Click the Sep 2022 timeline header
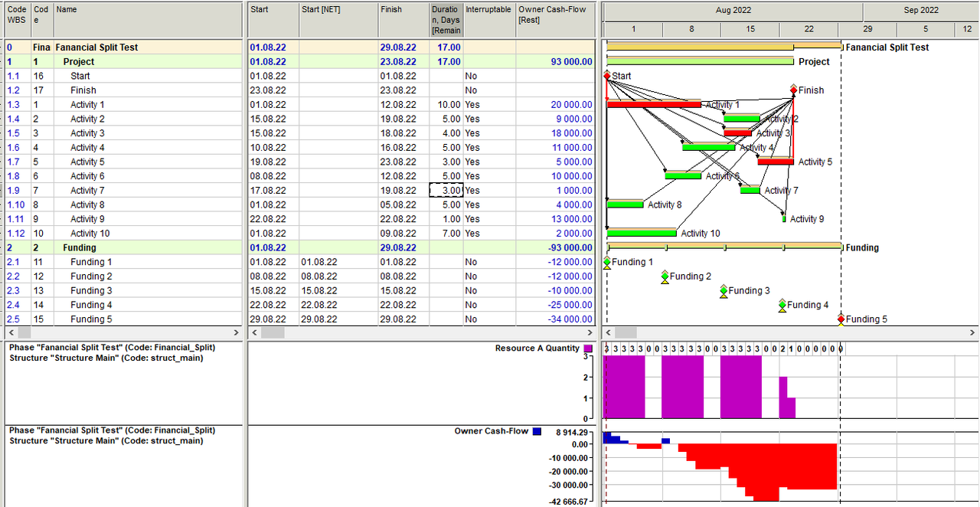Screen dimensions: 980x507 click(x=921, y=11)
